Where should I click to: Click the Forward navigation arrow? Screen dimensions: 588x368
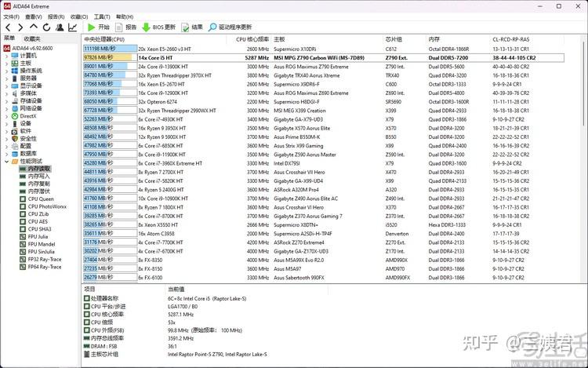(x=20, y=27)
